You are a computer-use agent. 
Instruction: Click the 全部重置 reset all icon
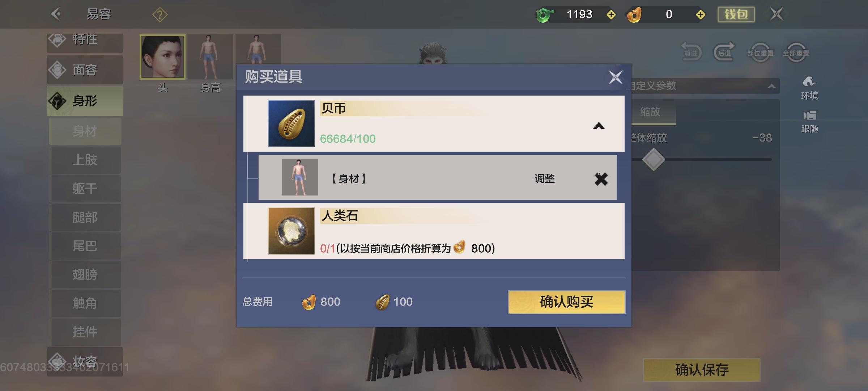click(796, 52)
